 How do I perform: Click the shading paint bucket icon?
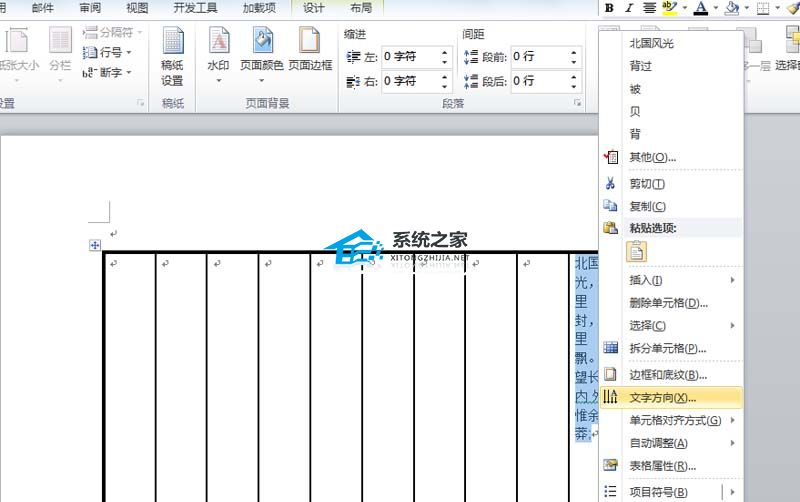point(732,8)
